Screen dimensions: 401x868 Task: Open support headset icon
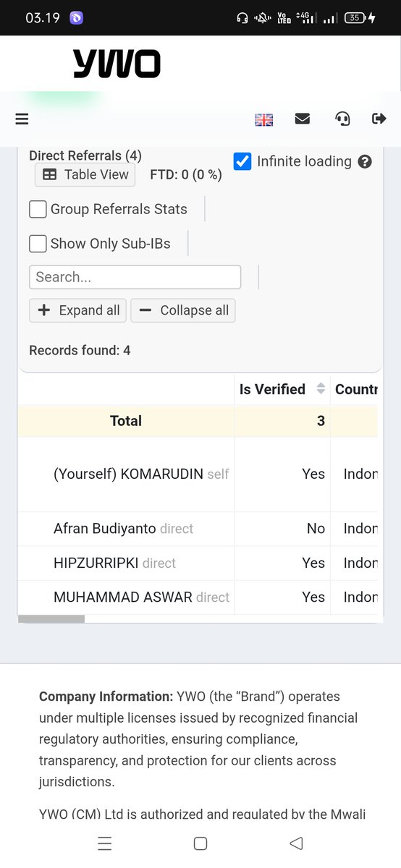pos(342,119)
